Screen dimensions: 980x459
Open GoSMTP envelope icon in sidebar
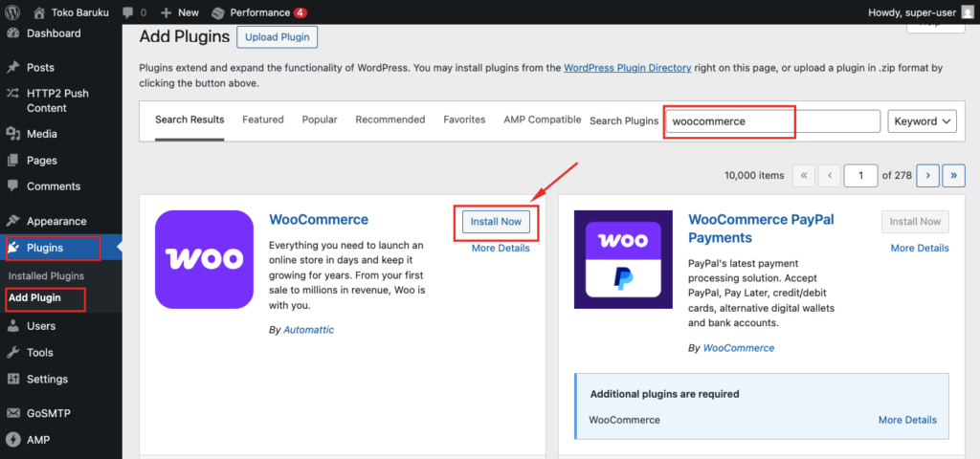point(12,413)
